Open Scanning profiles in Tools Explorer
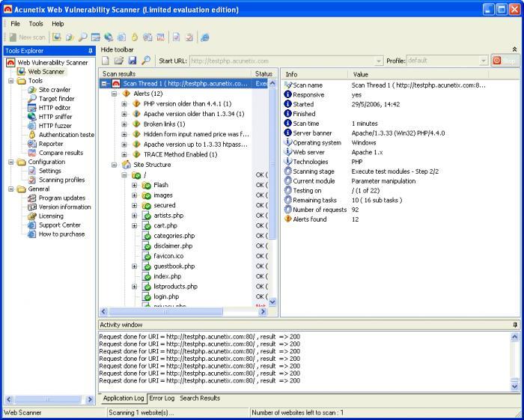 (61, 180)
